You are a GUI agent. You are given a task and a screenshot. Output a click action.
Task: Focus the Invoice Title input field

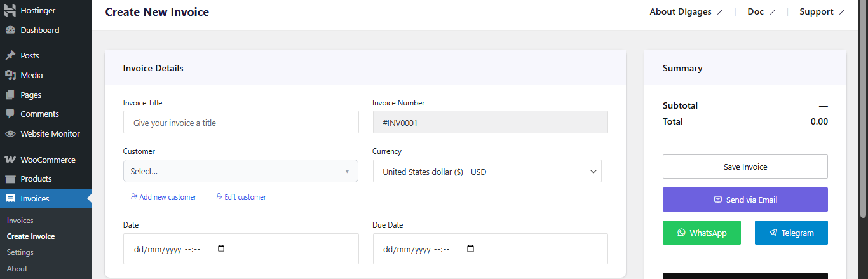[241, 123]
